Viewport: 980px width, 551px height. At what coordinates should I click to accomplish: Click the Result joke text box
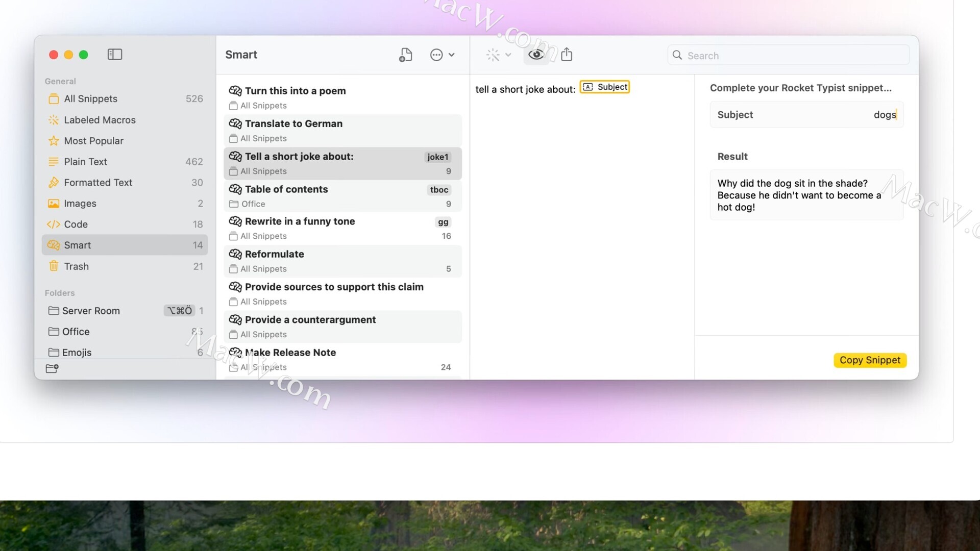[806, 195]
